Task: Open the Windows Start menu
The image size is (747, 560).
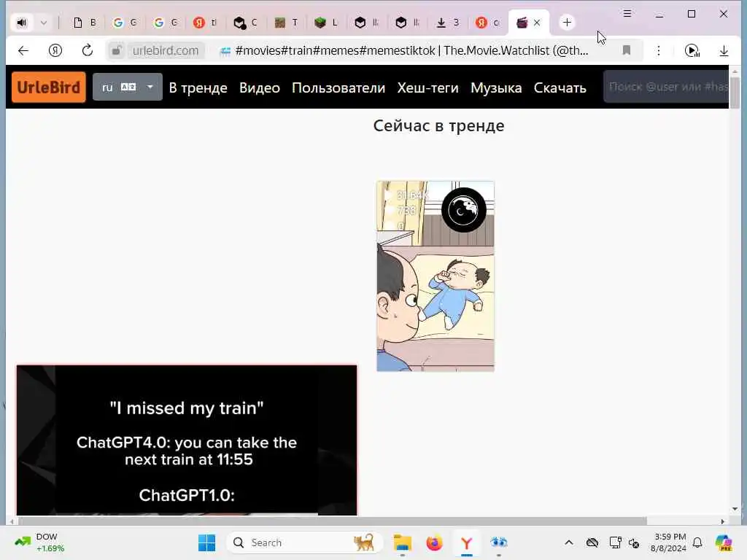Action: point(206,542)
